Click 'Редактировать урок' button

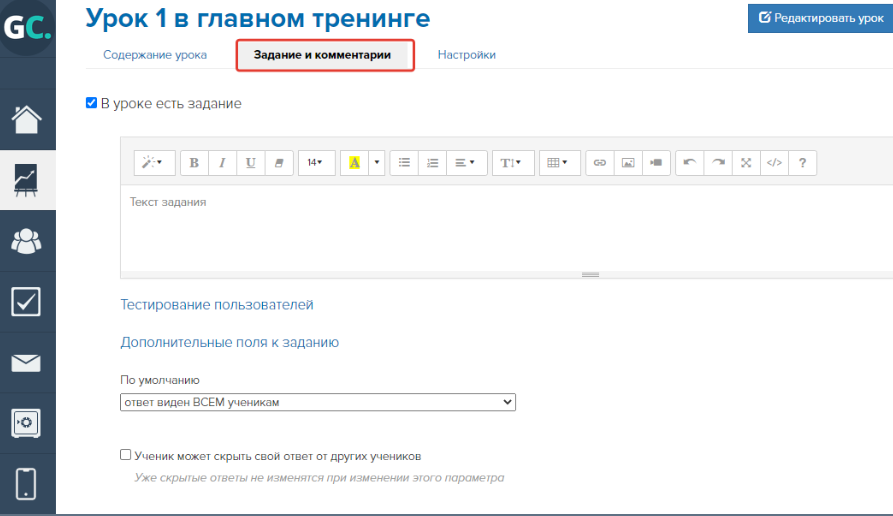click(821, 18)
